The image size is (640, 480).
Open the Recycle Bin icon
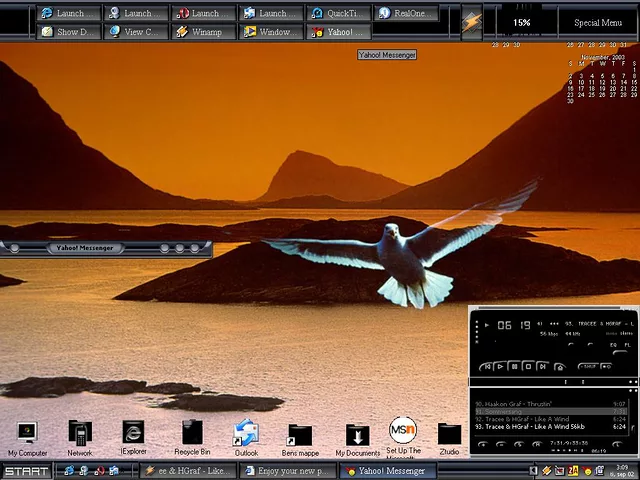pyautogui.click(x=192, y=433)
